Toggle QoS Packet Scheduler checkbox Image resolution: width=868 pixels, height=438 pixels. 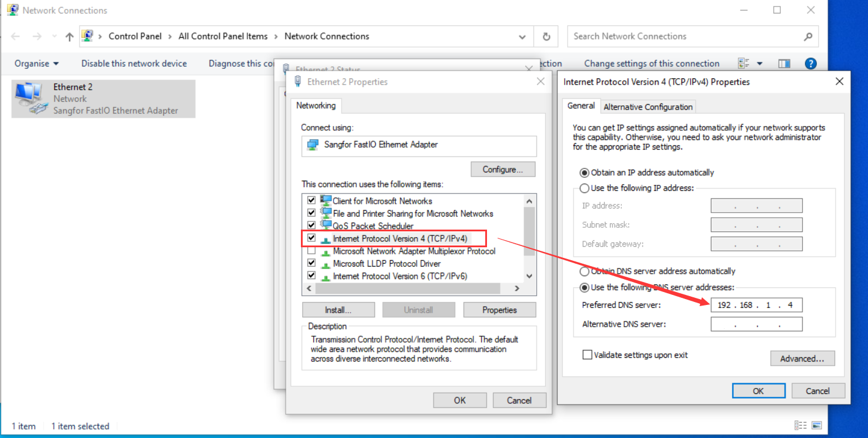point(312,225)
